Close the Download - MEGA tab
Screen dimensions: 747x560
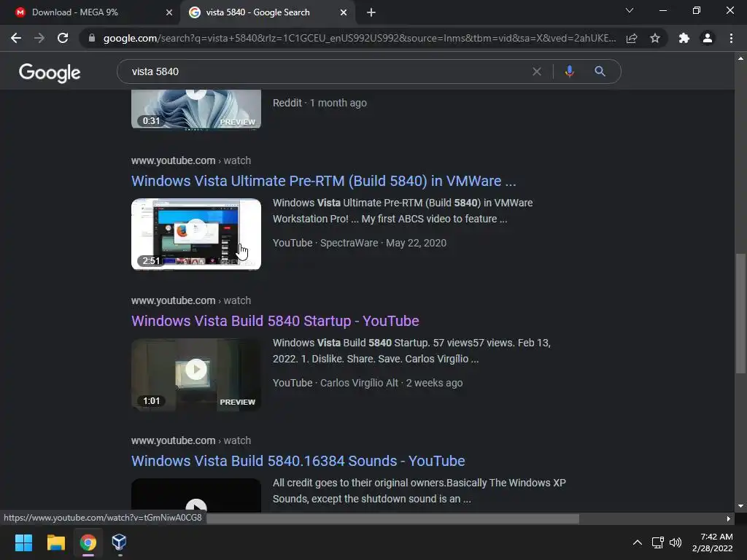[169, 12]
